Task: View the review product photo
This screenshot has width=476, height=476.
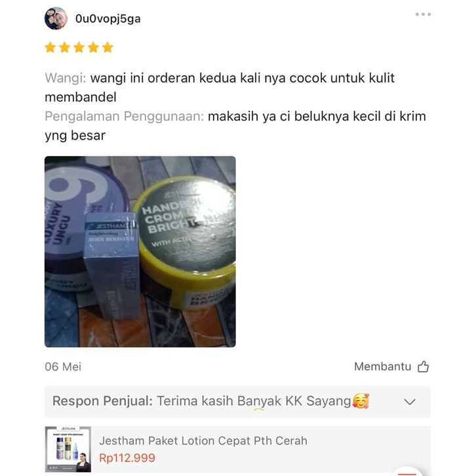Action: point(140,252)
